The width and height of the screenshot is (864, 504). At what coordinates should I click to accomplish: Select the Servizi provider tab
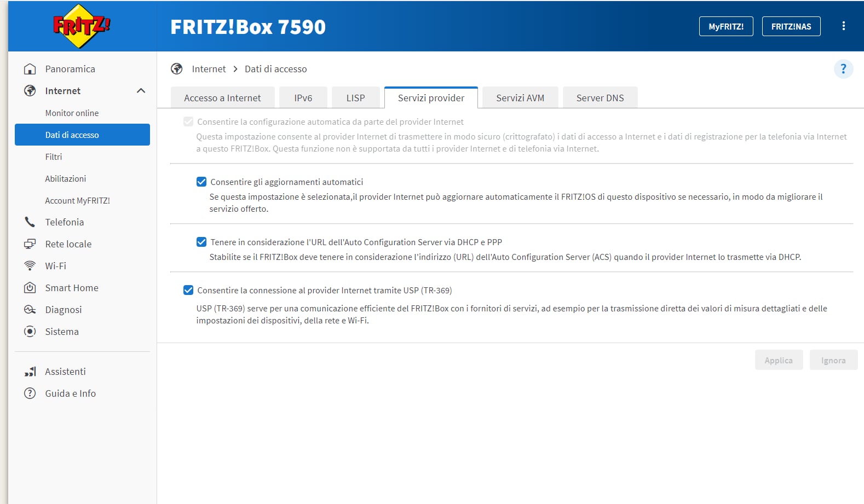tap(431, 98)
